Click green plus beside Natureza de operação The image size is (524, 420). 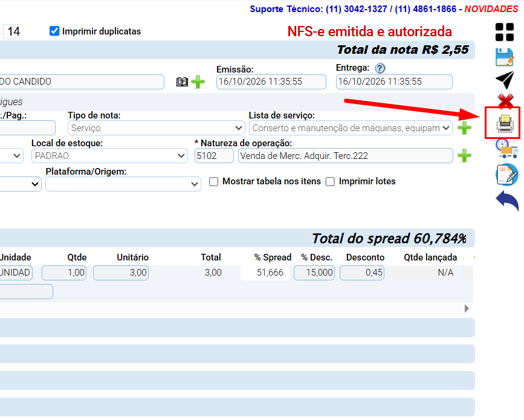464,155
